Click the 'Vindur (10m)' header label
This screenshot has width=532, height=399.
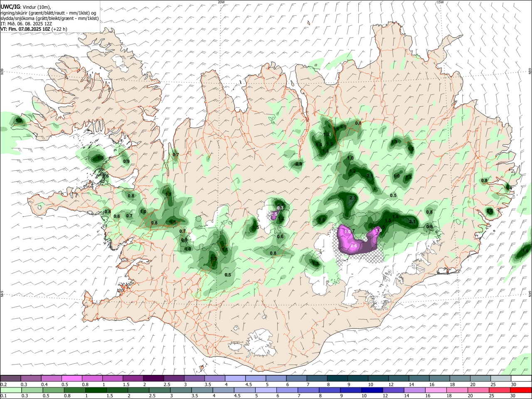[36, 7]
